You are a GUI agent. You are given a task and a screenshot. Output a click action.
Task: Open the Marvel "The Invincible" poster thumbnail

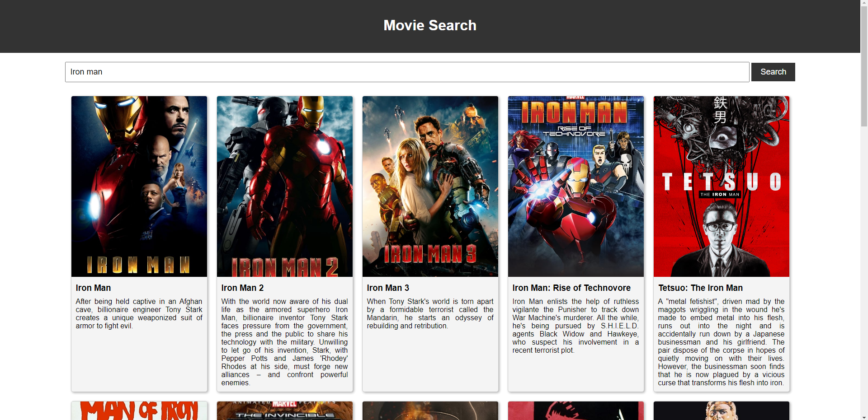coord(285,411)
